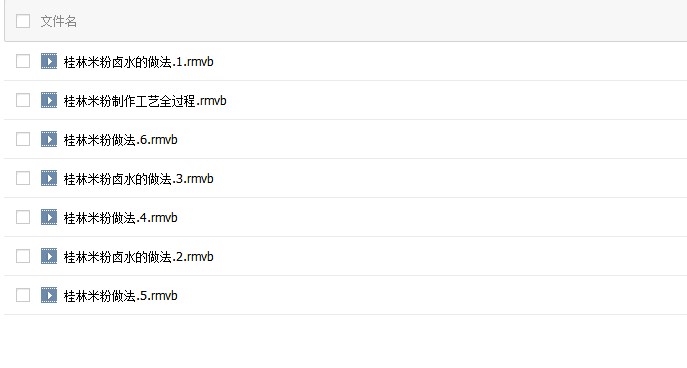The width and height of the screenshot is (687, 368).
Task: Select checkbox of 桂林米粉做法.6.rmvb
Action: coord(23,139)
